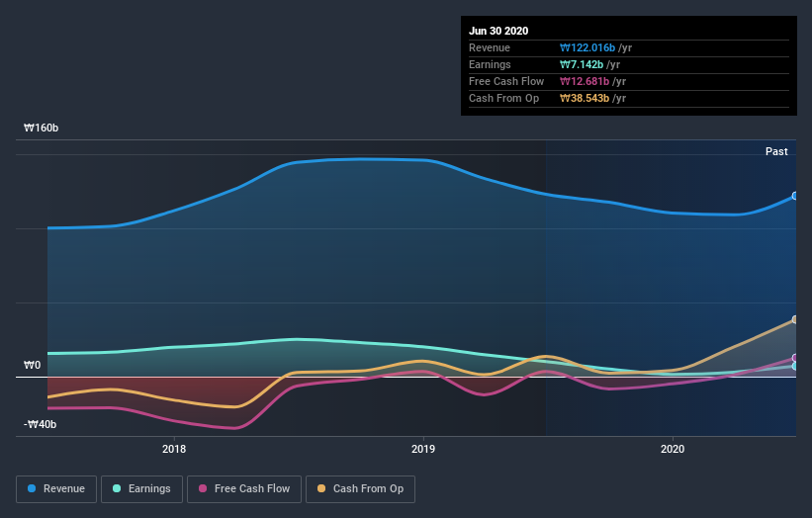Click the Jun 30 2020 tooltip date
This screenshot has width=812, height=518.
point(498,31)
